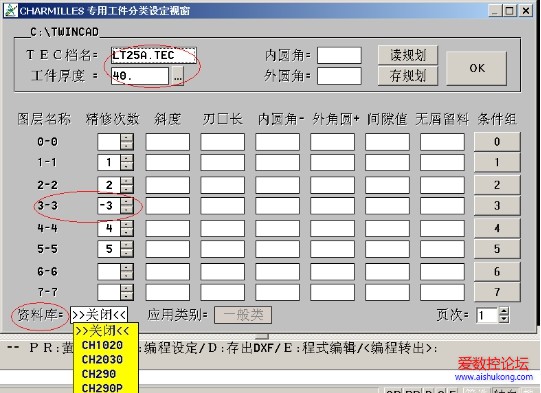Click the 精修次数 spinner for layer 7-7
541x393 pixels.
[x=127, y=292]
